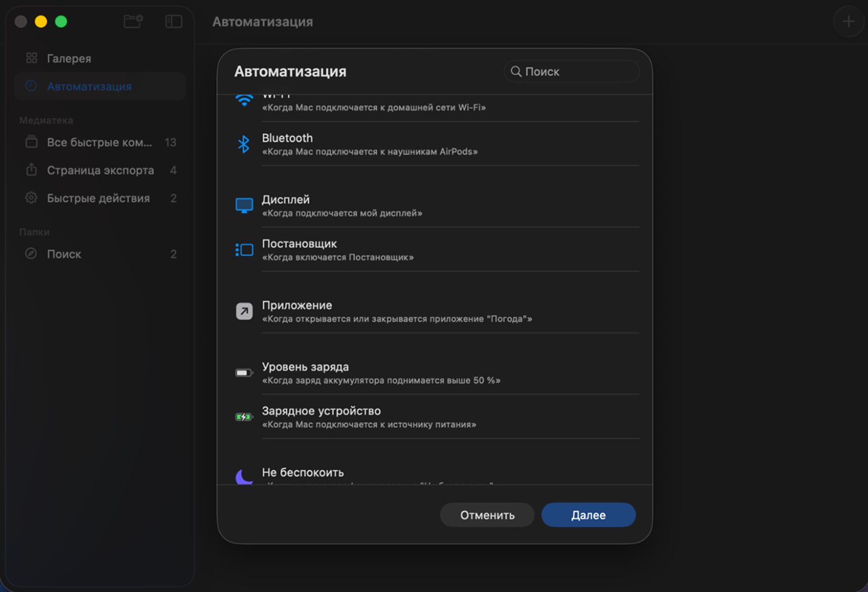Screen dimensions: 868x592
Task: Click the new shortcut plus button
Action: 849,21
